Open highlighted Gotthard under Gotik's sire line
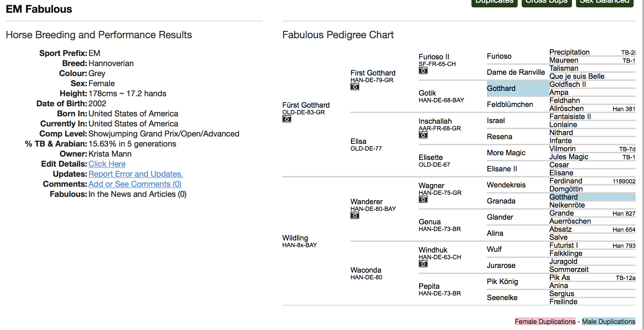Image resolution: width=644 pixels, height=330 pixels. pos(501,89)
